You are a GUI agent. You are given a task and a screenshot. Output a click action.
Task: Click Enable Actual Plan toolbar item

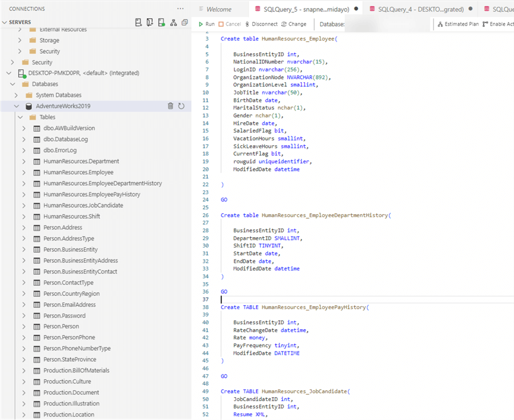click(498, 24)
